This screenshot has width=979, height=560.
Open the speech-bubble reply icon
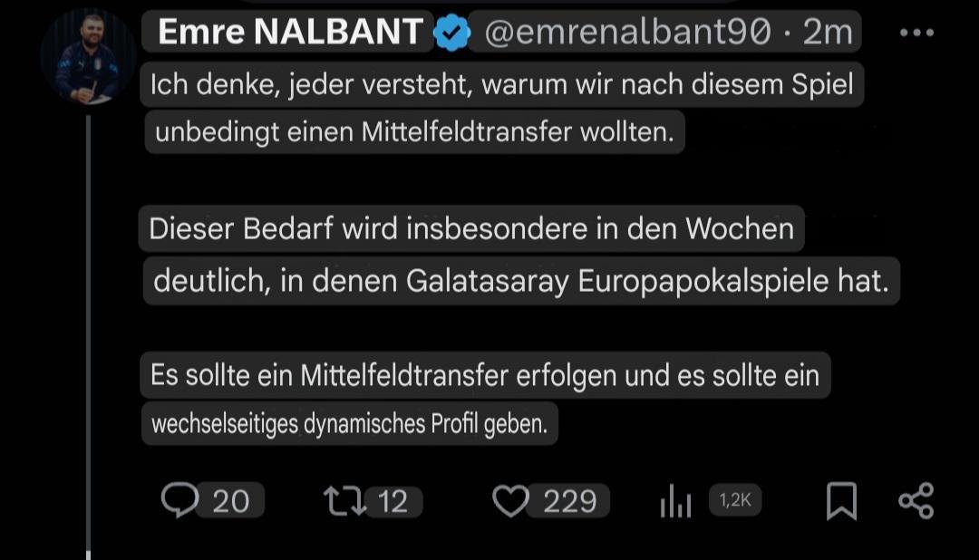[179, 500]
